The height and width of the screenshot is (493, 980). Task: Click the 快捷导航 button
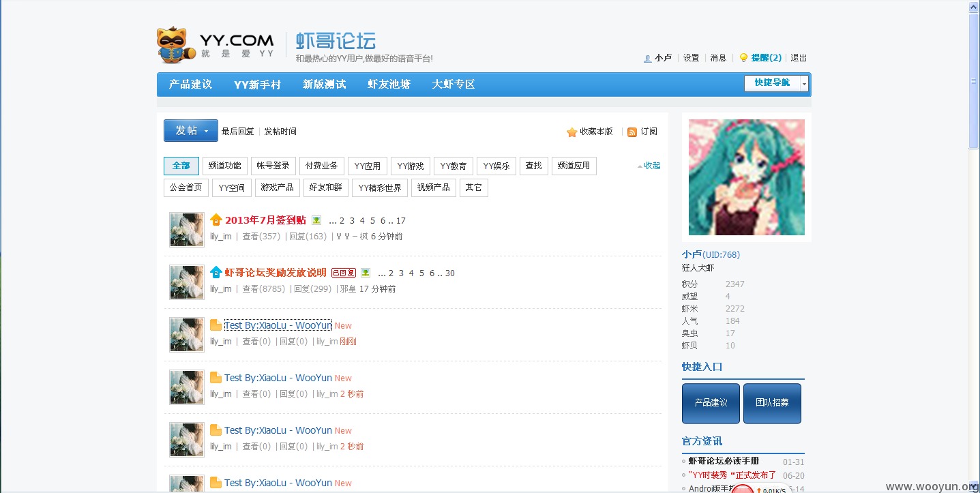[772, 83]
